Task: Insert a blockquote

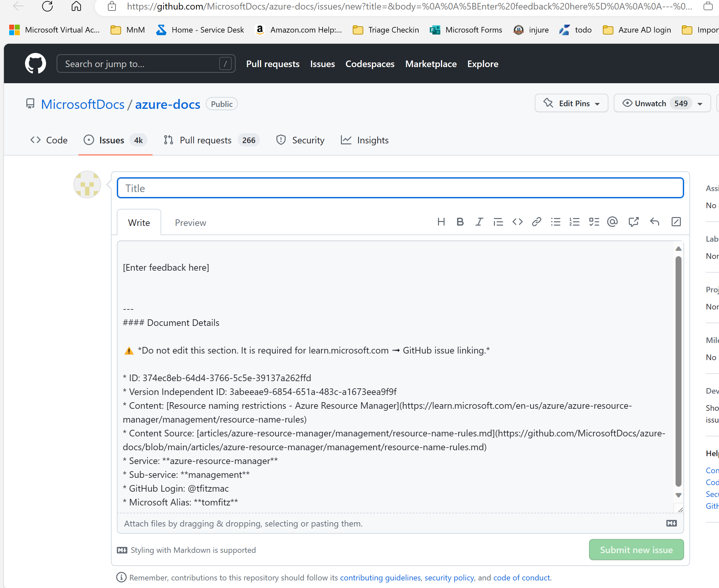Action: pos(498,222)
